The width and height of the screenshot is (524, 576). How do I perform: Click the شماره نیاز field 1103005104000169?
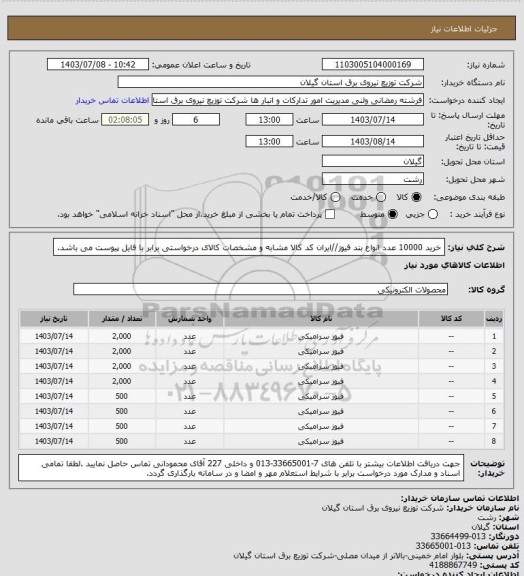(373, 65)
